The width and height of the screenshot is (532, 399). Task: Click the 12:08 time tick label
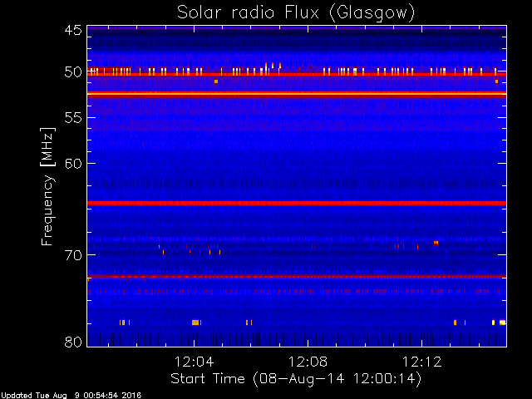308,362
